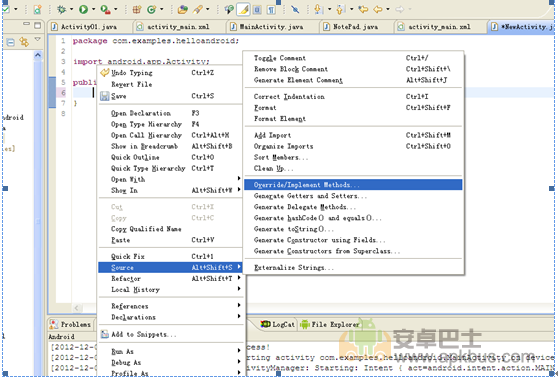Image resolution: width=558 pixels, height=381 pixels.
Task: Click the Last Edit Location arrow icon
Action: pyautogui.click(x=363, y=9)
